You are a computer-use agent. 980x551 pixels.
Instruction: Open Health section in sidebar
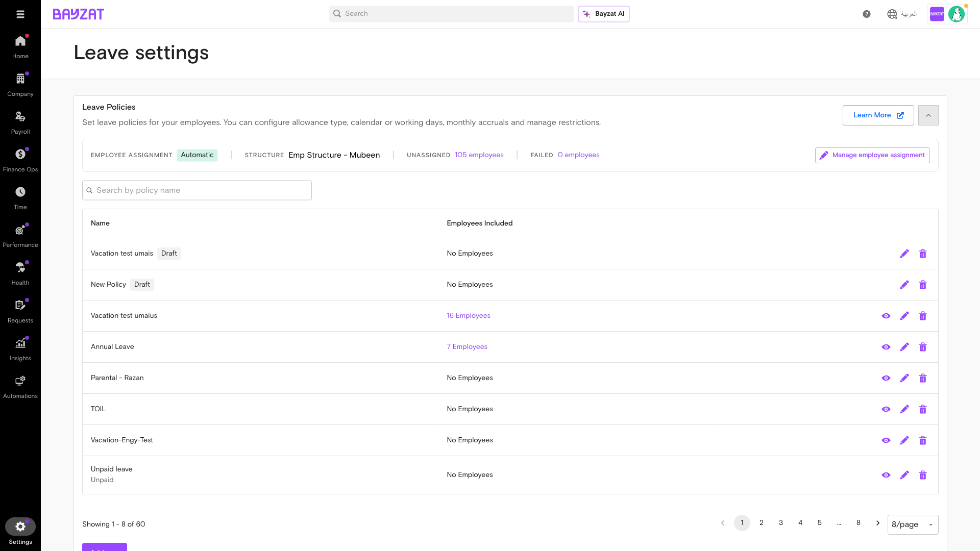tap(20, 273)
